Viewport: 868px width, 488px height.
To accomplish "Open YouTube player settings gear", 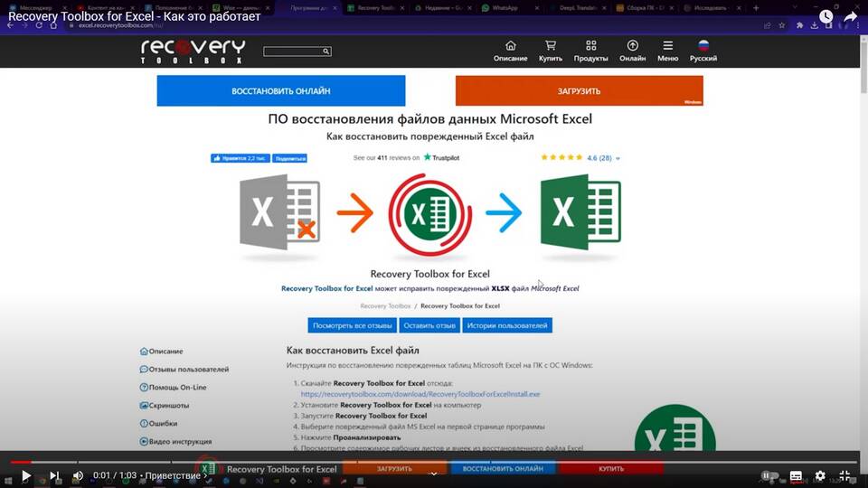I will click(x=820, y=475).
